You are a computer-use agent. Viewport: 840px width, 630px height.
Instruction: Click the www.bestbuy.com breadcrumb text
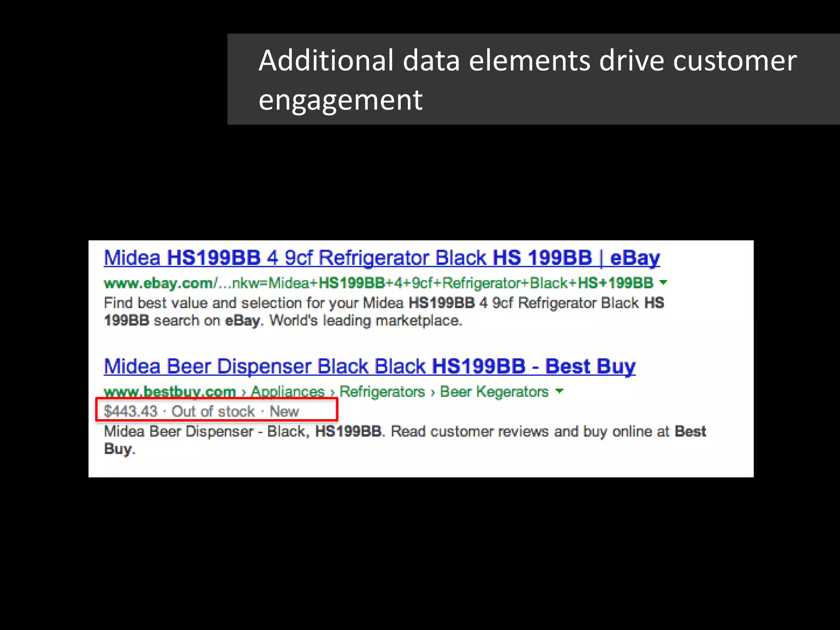(170, 392)
